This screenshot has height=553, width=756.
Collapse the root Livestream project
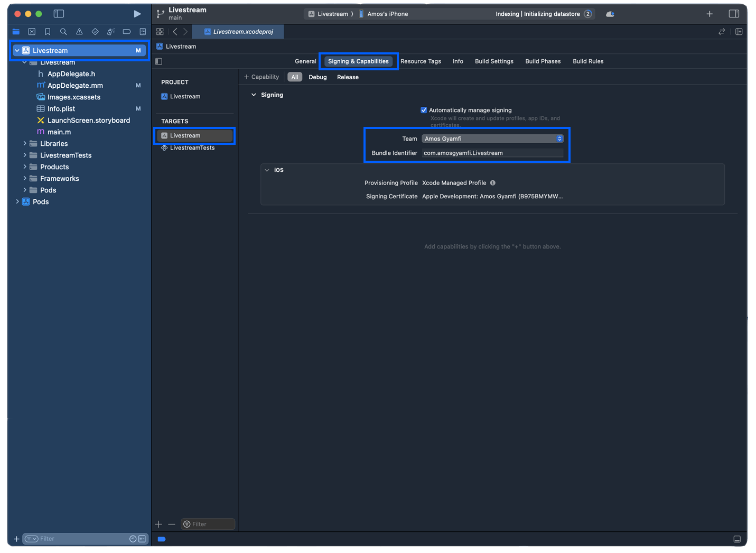(17, 51)
